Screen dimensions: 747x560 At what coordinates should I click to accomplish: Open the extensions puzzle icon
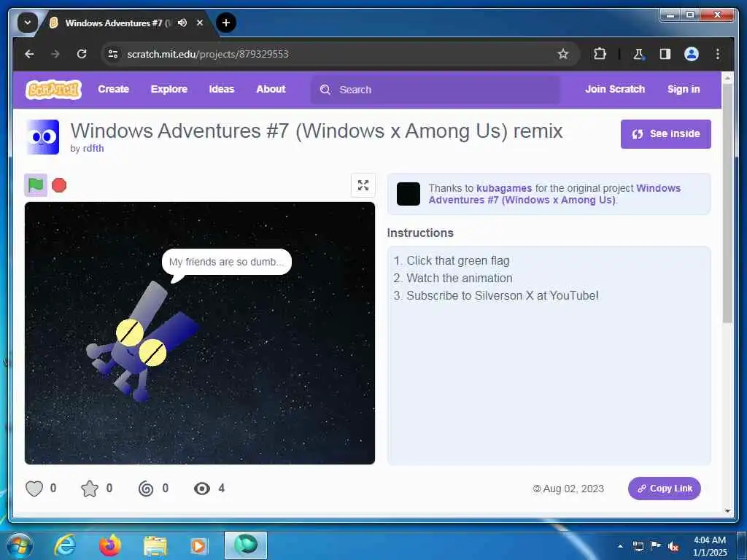coord(600,54)
